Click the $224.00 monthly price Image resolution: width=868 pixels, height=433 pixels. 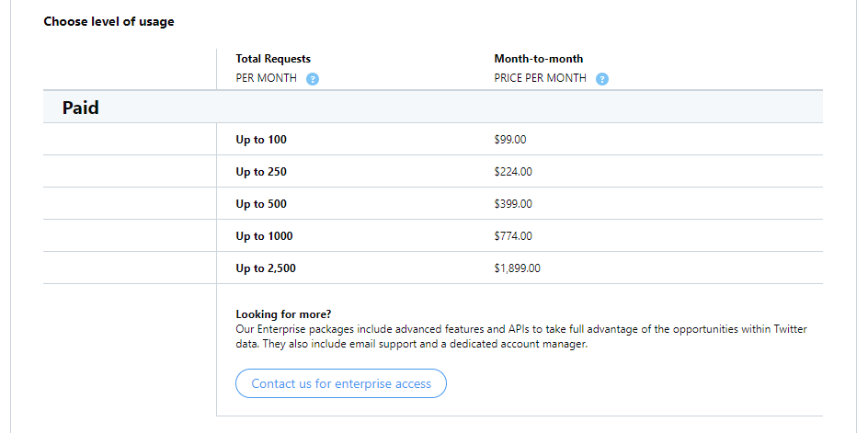(x=513, y=172)
